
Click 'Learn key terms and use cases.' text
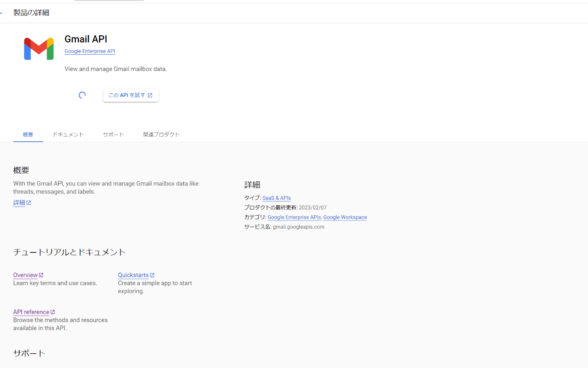click(x=55, y=283)
